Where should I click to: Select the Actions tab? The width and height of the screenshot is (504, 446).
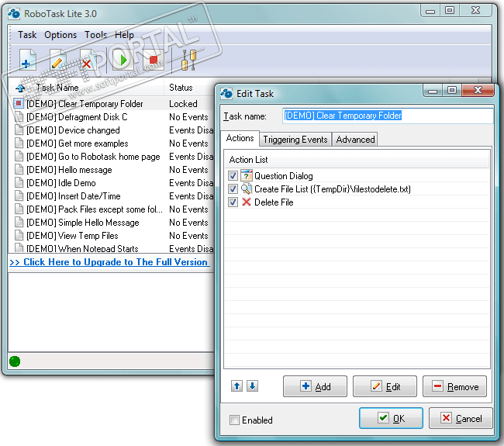coord(240,138)
